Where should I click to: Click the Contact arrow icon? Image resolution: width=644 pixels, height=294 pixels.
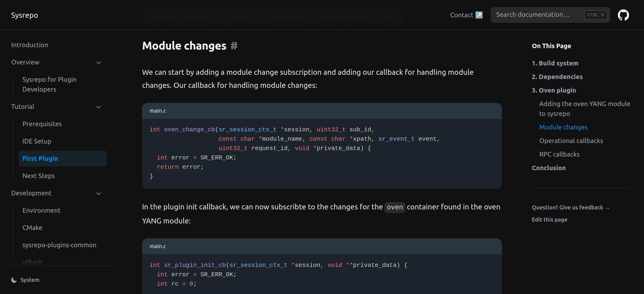click(479, 15)
